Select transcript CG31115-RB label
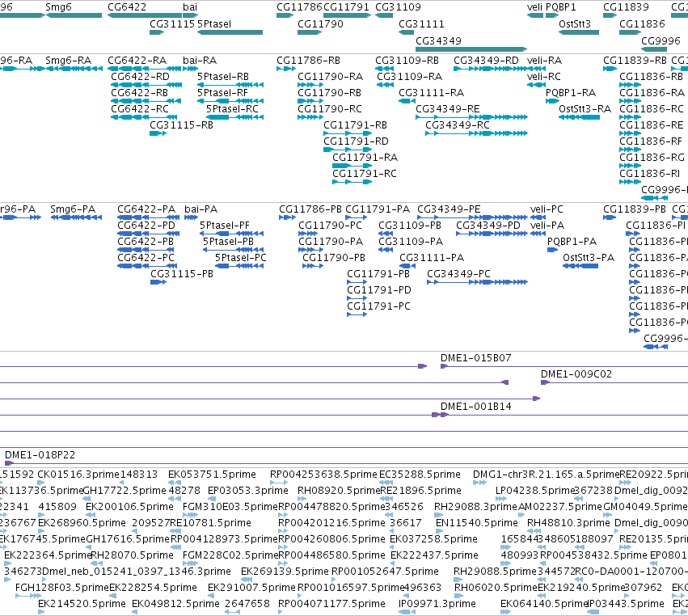 coord(182,125)
